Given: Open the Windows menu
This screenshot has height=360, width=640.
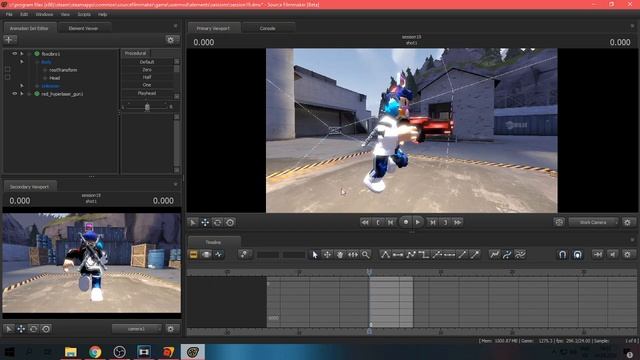Looking at the screenshot, I should click(44, 14).
